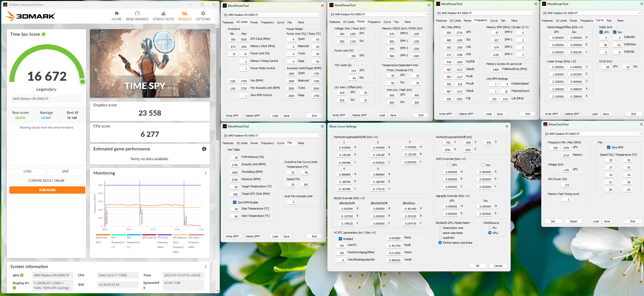Click the green Time Spy Score validation checkmark
644x296 pixels.
tap(44, 34)
